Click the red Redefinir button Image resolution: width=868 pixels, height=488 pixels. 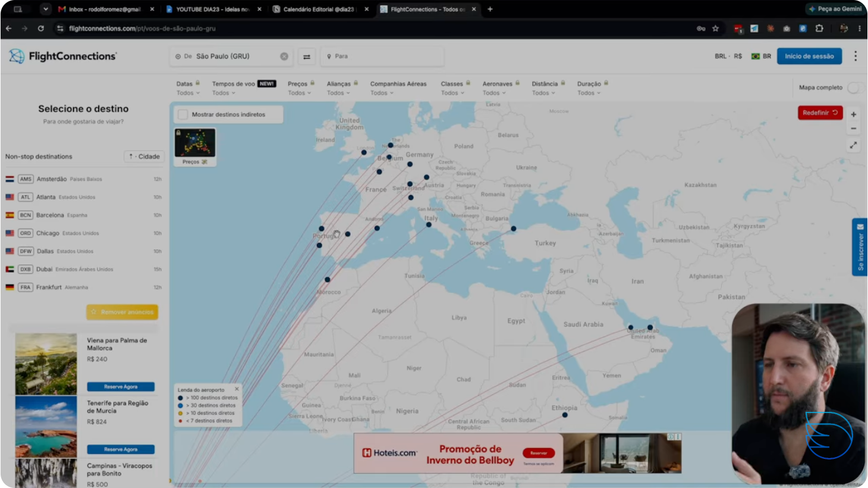point(820,112)
